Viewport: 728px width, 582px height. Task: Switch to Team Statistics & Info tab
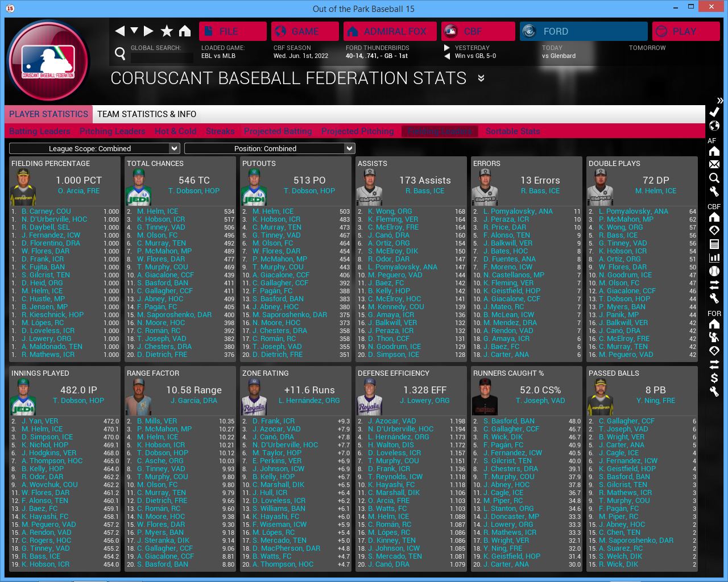pyautogui.click(x=147, y=114)
